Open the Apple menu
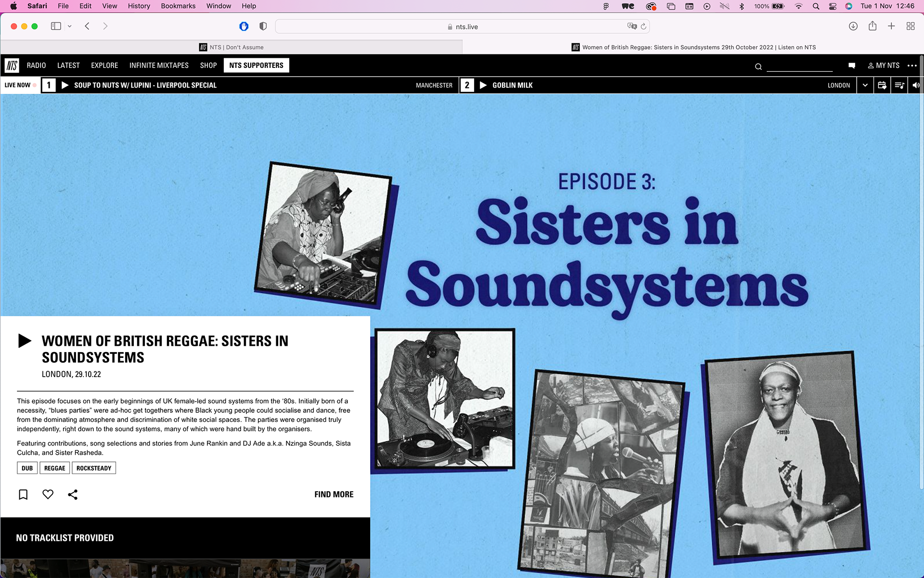 13,6
